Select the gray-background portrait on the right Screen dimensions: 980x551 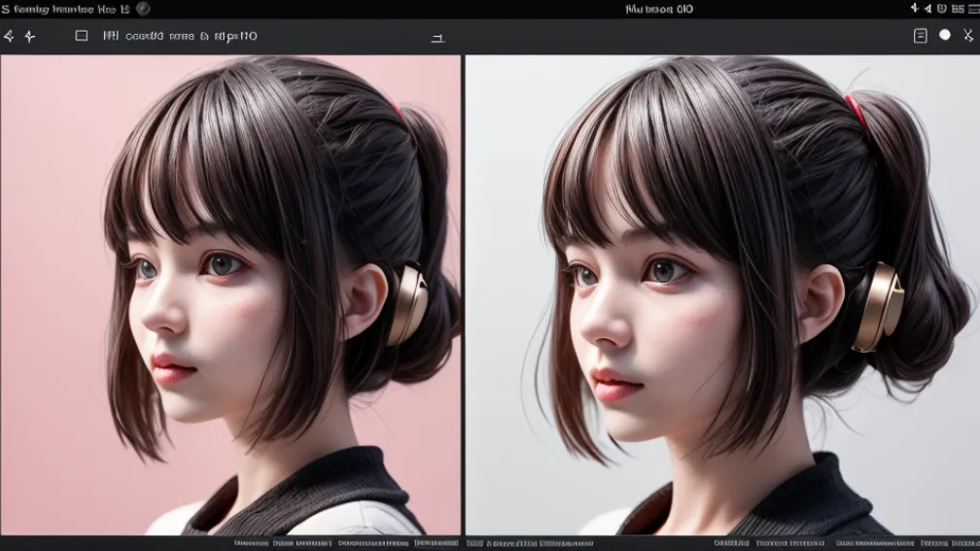pos(722,294)
